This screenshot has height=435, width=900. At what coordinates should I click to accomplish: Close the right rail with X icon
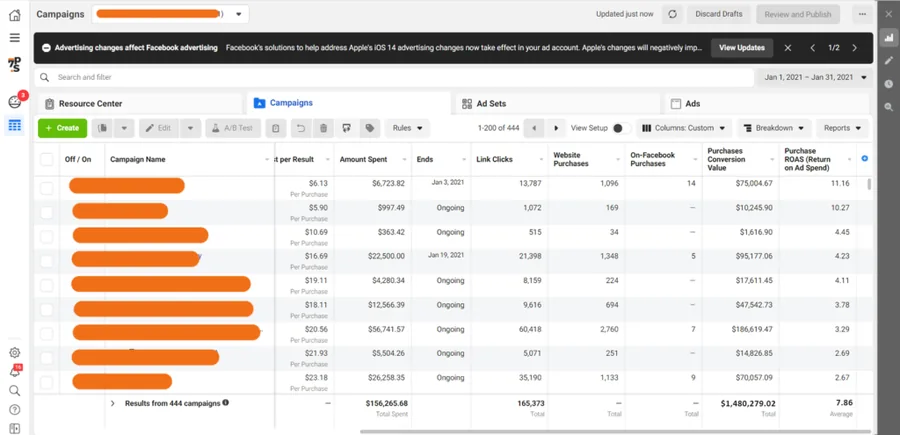pos(889,14)
